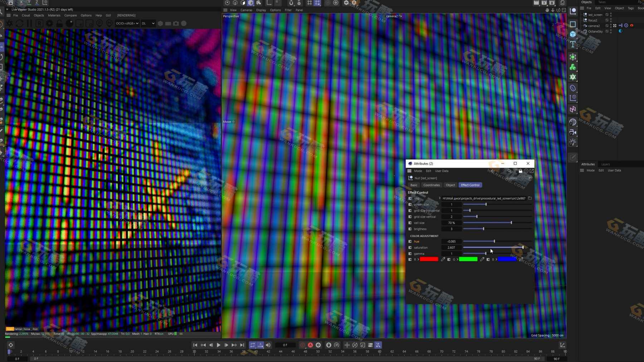Screen dimensions: 644x362
Task: Expand the B color chevron
Action: click(496, 259)
